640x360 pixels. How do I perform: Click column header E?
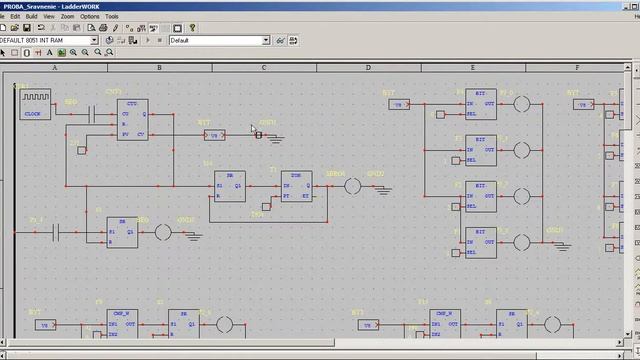pyautogui.click(x=473, y=68)
